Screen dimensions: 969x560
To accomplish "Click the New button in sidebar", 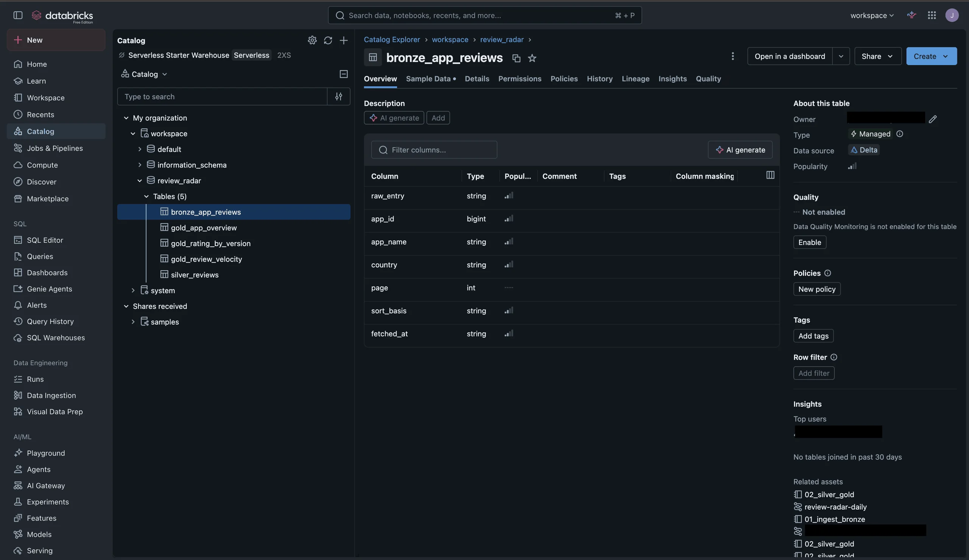I will pyautogui.click(x=56, y=40).
